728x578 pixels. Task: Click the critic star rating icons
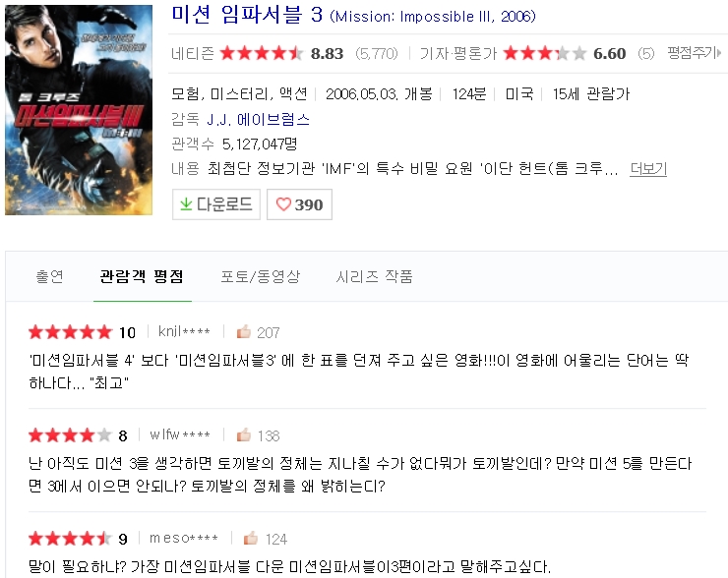pyautogui.click(x=545, y=53)
